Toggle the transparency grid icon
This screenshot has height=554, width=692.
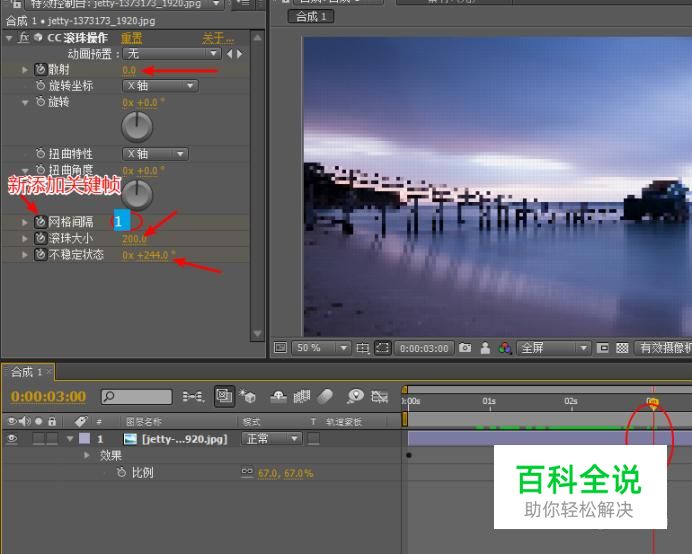coord(622,348)
